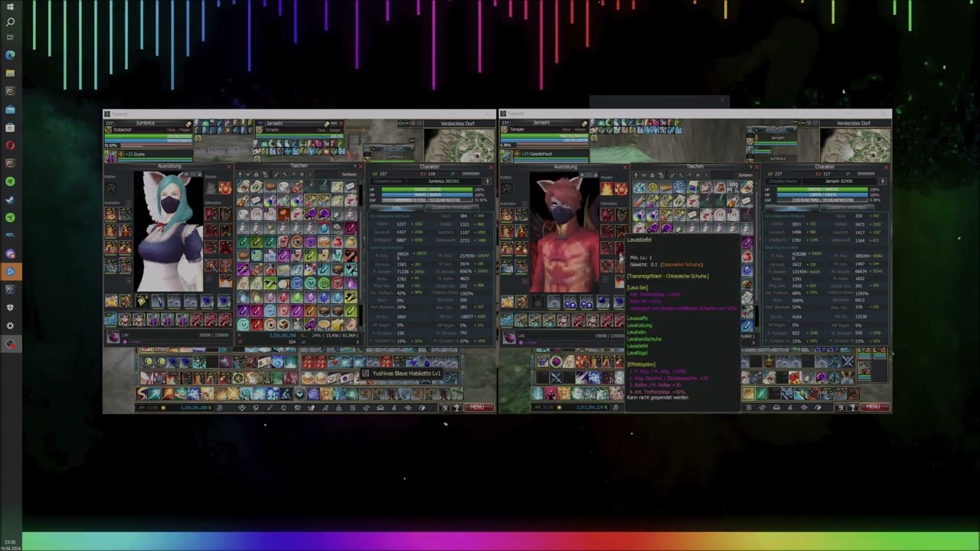Toggle the round arrow button in Jumbrica's skill bar
The image size is (980, 551).
coord(299,394)
